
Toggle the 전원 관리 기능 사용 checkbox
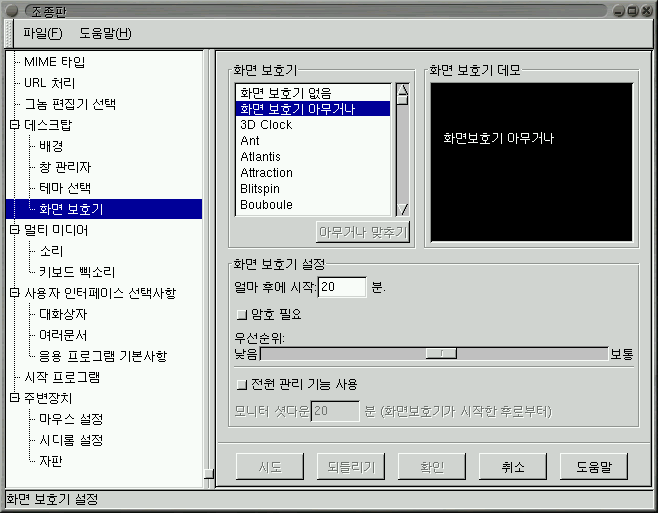click(x=240, y=383)
